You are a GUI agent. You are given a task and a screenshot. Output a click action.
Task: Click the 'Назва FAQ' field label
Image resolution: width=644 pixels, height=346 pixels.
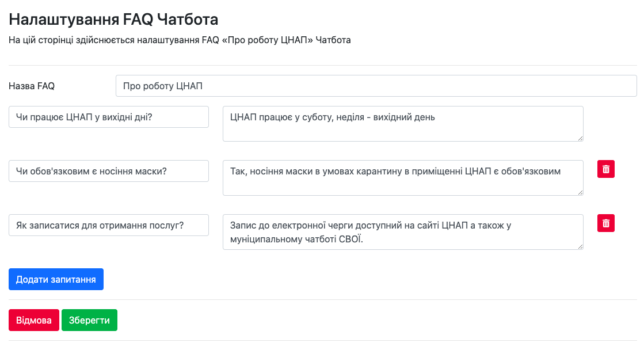tap(32, 86)
